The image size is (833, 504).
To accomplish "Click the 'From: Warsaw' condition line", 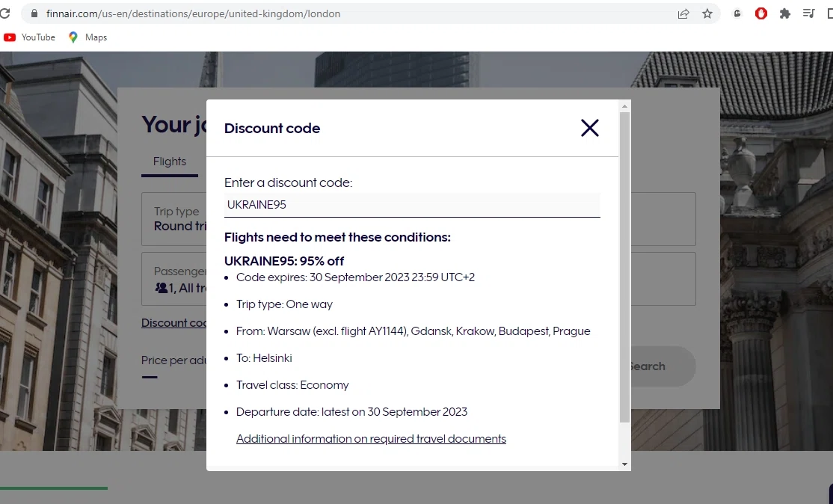I will click(x=414, y=331).
